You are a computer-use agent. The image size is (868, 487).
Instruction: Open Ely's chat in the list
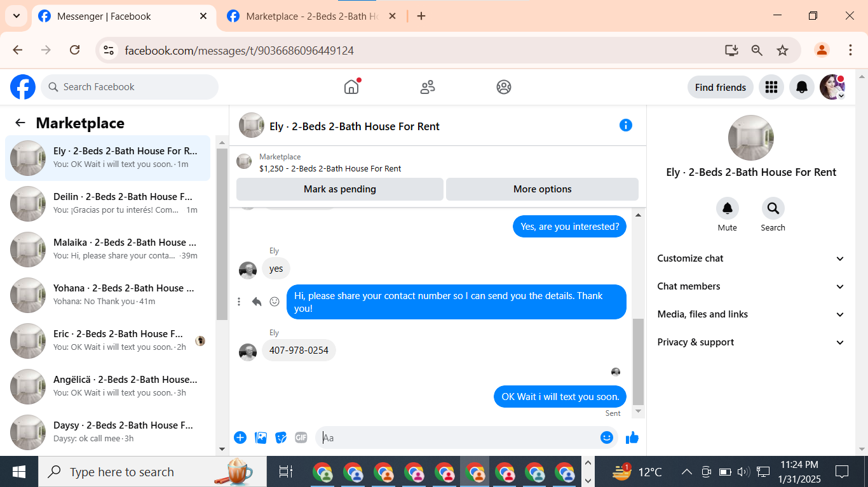108,158
